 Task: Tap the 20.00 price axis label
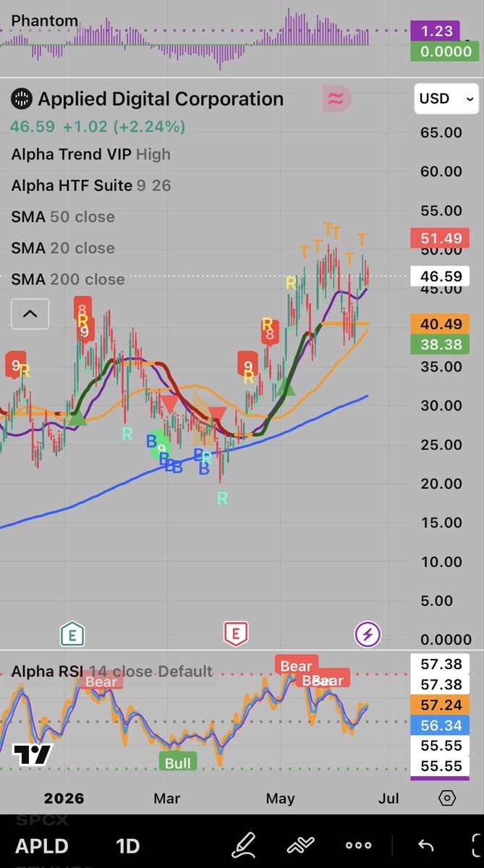(x=441, y=483)
